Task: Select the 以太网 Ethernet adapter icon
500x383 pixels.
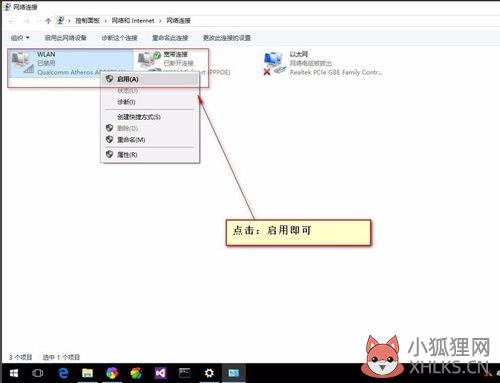Action: click(274, 63)
